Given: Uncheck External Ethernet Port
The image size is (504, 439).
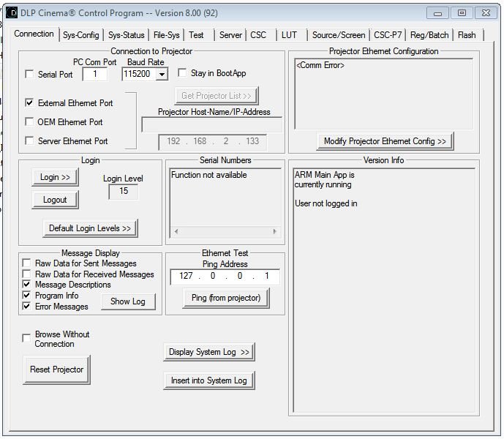Looking at the screenshot, I should click(x=29, y=103).
